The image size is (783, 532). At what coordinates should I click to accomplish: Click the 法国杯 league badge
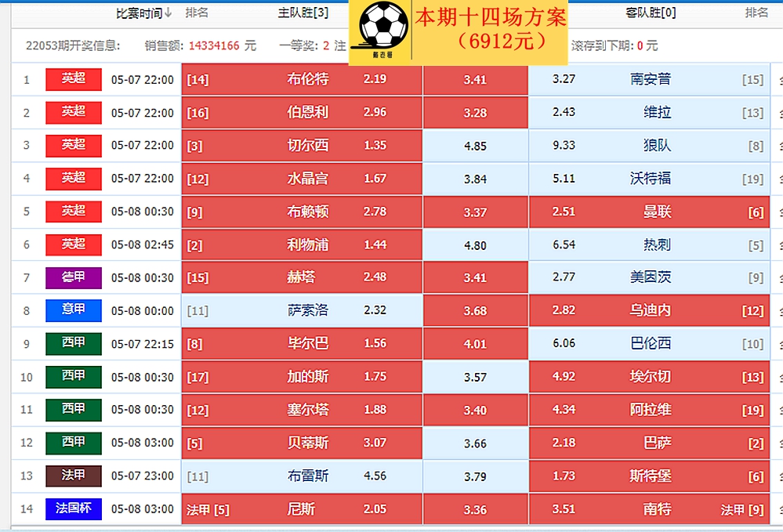[74, 508]
